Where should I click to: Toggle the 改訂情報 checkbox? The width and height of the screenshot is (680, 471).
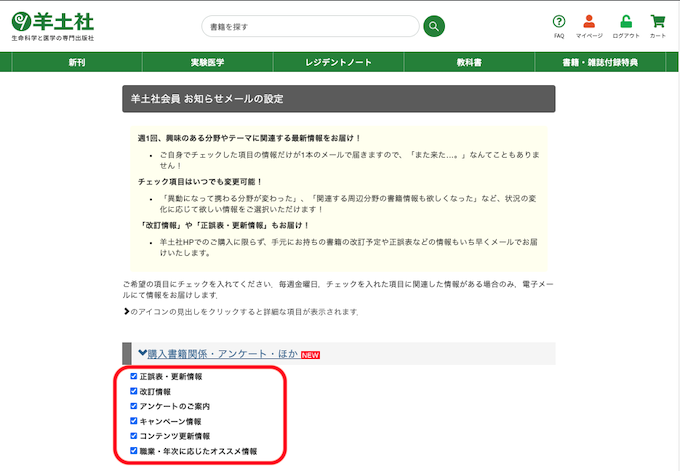[x=134, y=392]
